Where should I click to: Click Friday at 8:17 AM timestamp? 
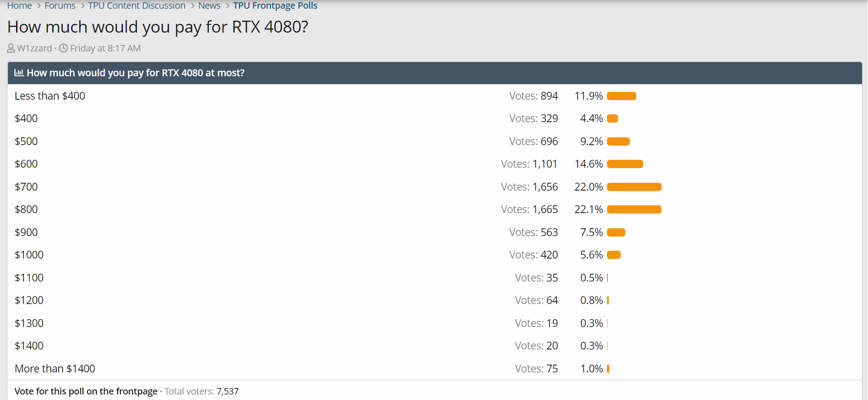105,48
